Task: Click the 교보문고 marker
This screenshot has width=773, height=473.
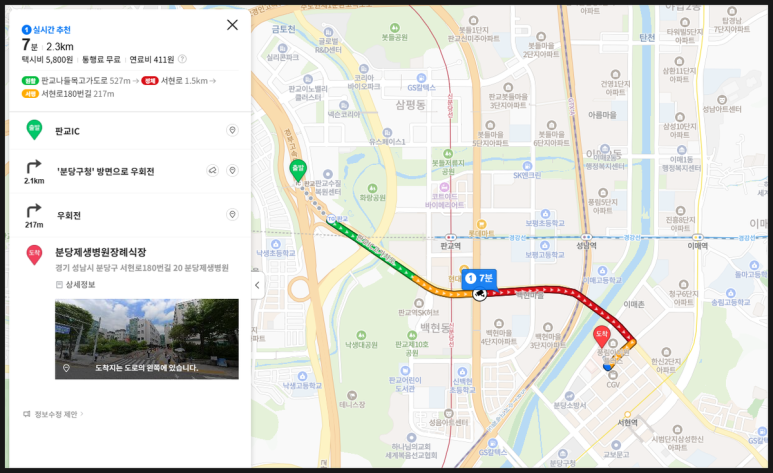Action: coord(616,445)
